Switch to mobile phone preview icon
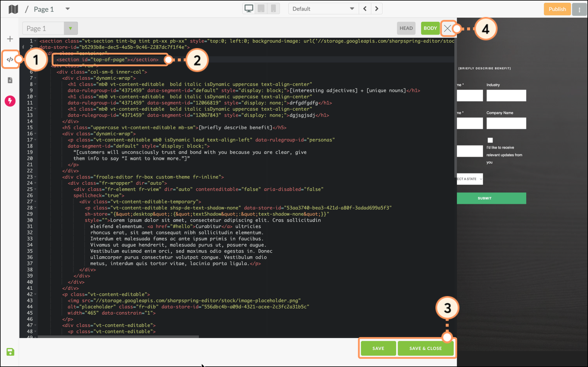The width and height of the screenshot is (588, 367). (273, 9)
